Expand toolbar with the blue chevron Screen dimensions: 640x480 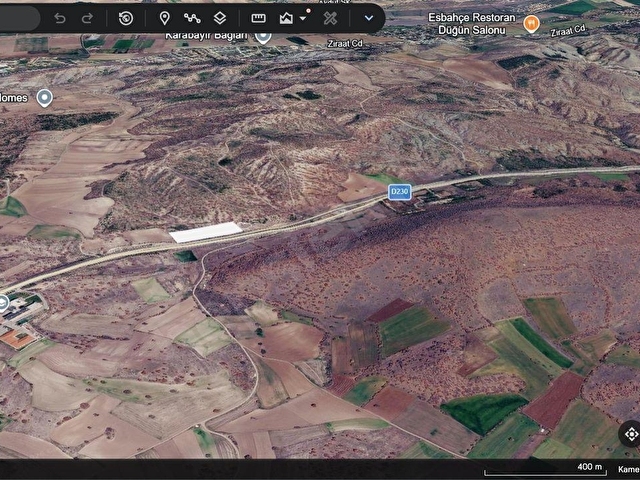coord(369,18)
